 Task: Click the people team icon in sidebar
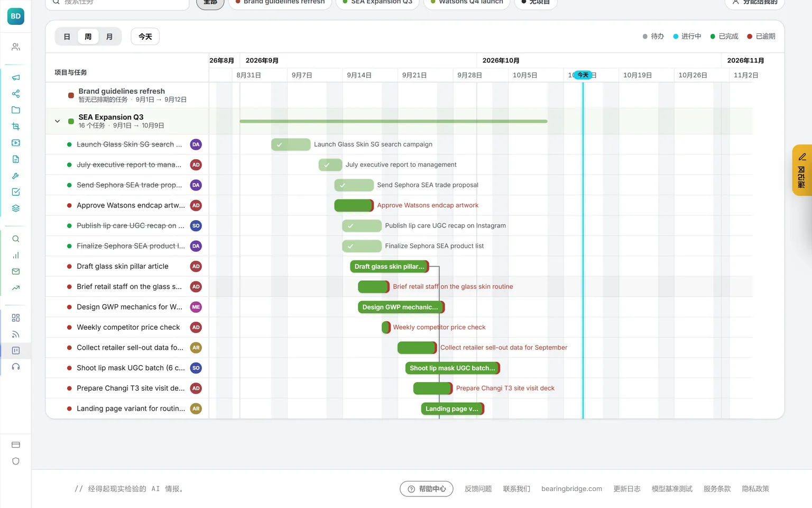tap(16, 47)
